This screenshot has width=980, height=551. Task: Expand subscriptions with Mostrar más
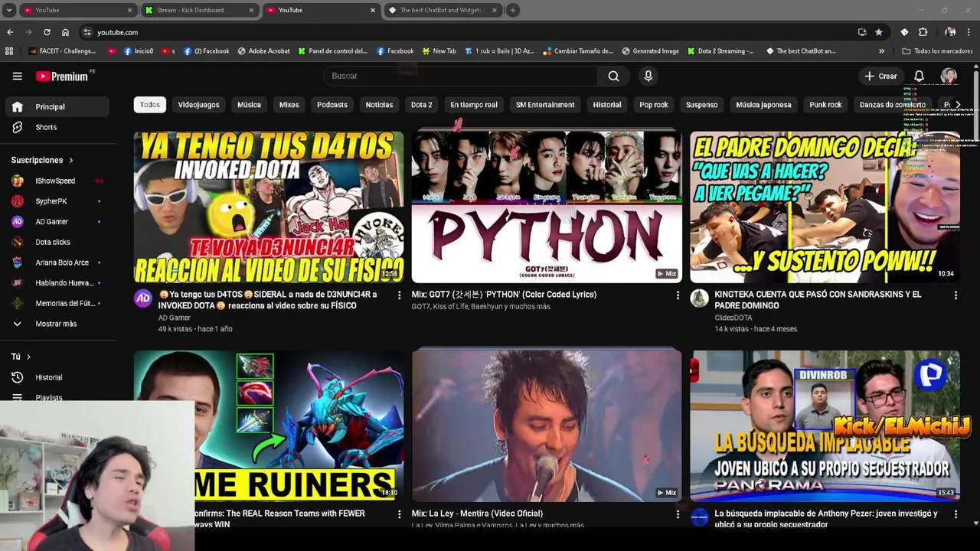click(57, 324)
